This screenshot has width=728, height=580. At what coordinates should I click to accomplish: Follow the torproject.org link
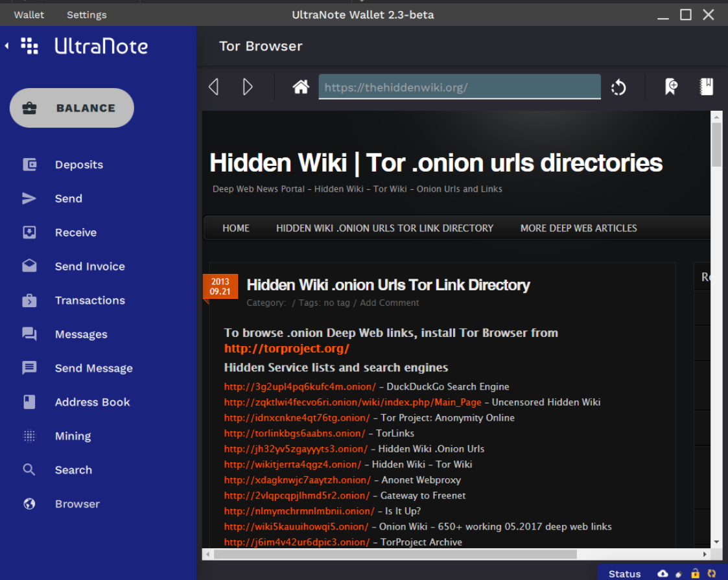click(x=287, y=349)
